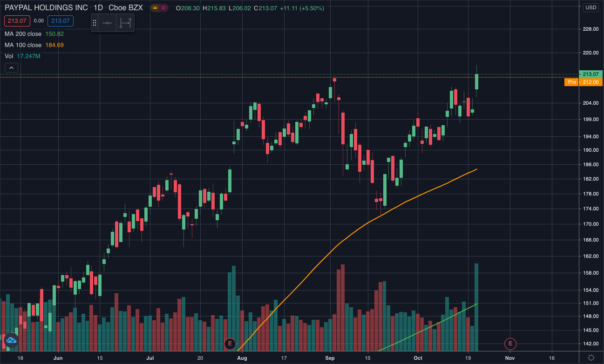The image size is (604, 364).
Task: Click the Jun label on the time axis
Action: point(58,358)
